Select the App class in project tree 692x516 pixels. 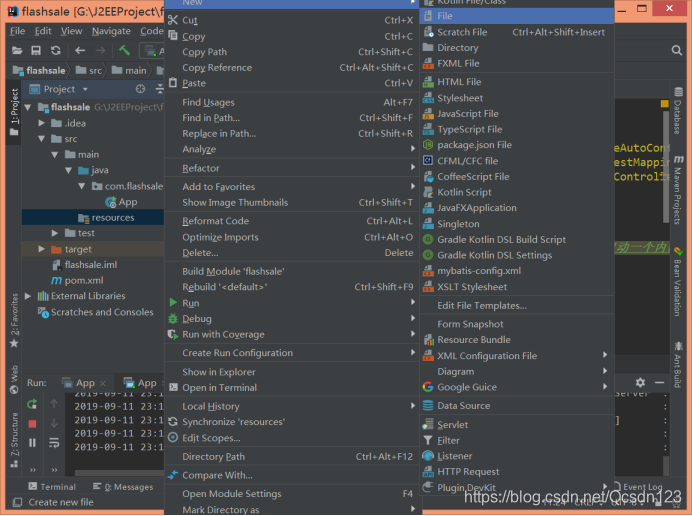[x=121, y=202]
